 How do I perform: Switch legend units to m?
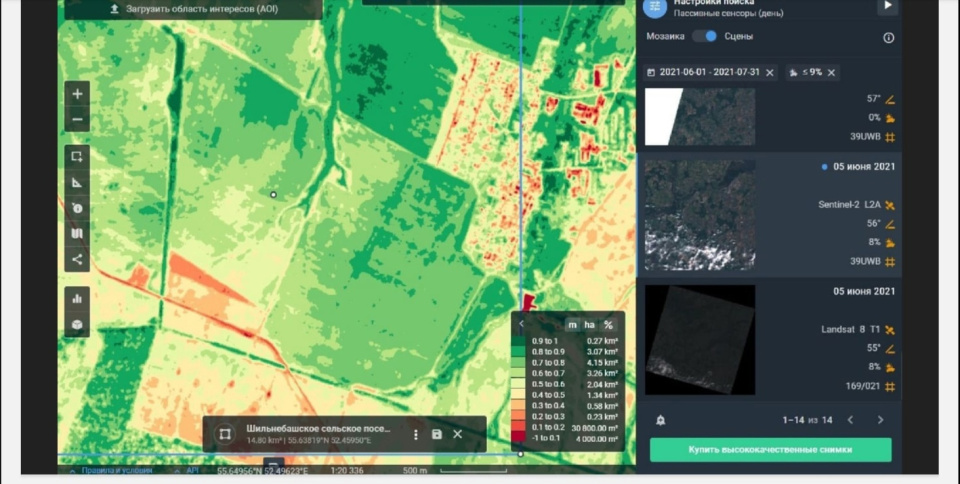[572, 325]
